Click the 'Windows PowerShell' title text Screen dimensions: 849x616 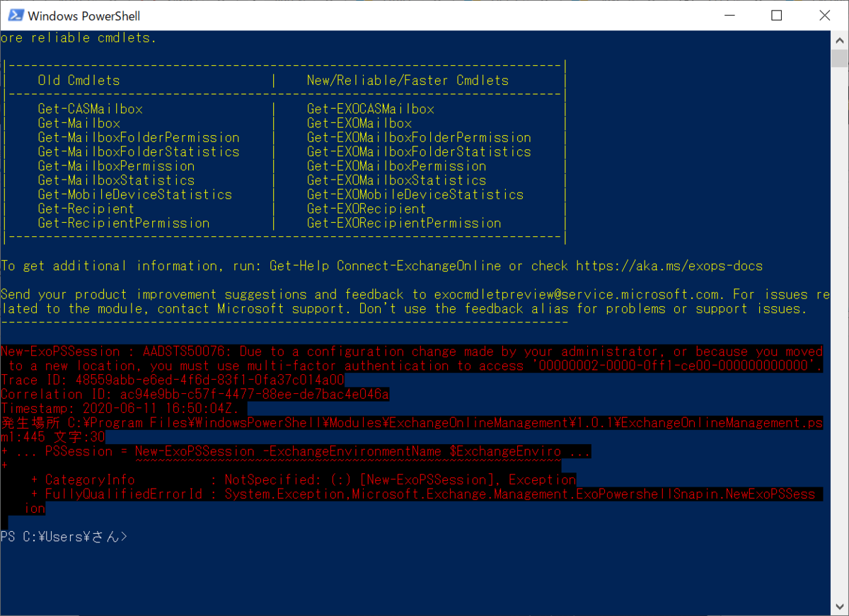[84, 16]
